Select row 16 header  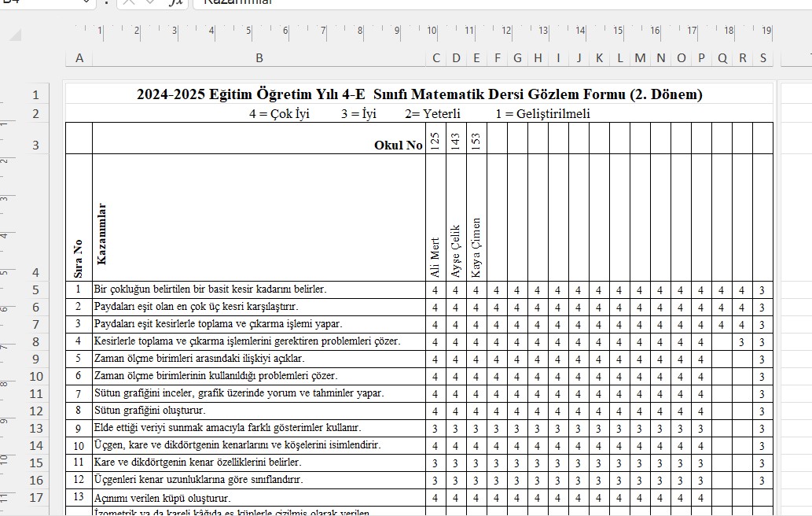[35, 481]
